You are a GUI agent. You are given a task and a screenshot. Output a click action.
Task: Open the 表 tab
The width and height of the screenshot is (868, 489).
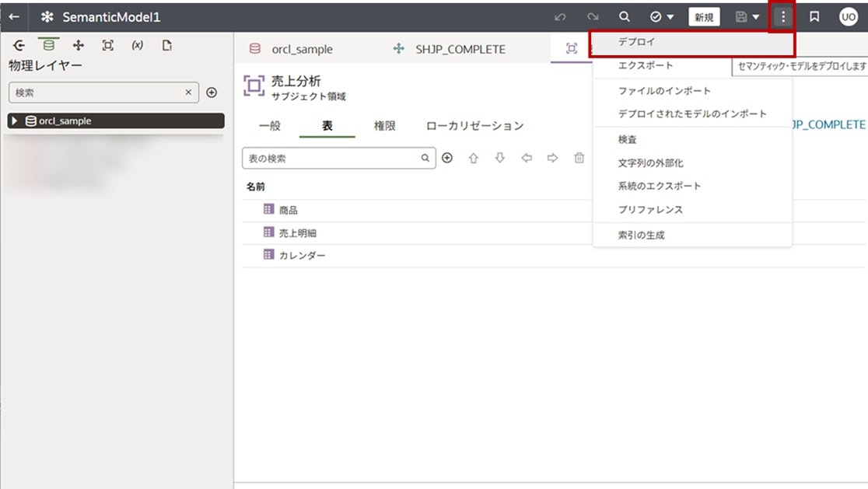pyautogui.click(x=327, y=126)
